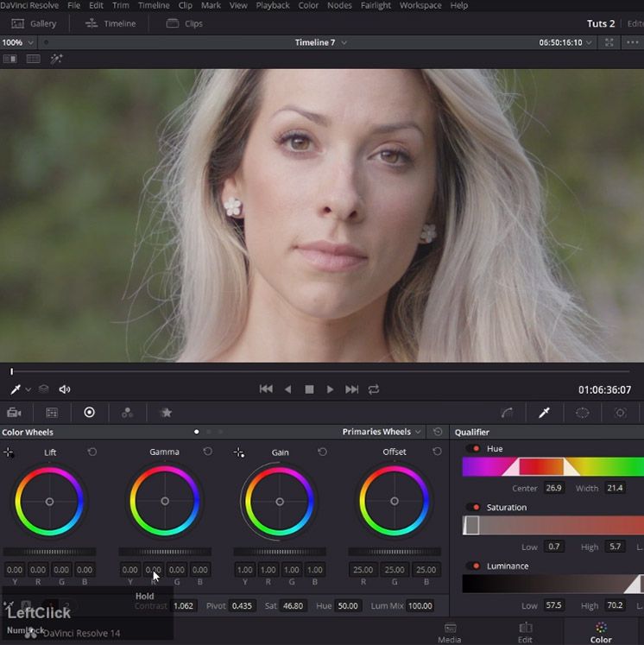Open the Tracker palette
Viewport: 644px width, 645px height.
click(620, 413)
